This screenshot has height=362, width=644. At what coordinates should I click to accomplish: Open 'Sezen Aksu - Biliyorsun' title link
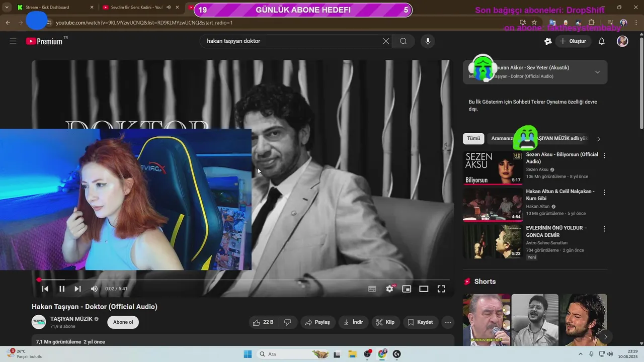tap(561, 158)
